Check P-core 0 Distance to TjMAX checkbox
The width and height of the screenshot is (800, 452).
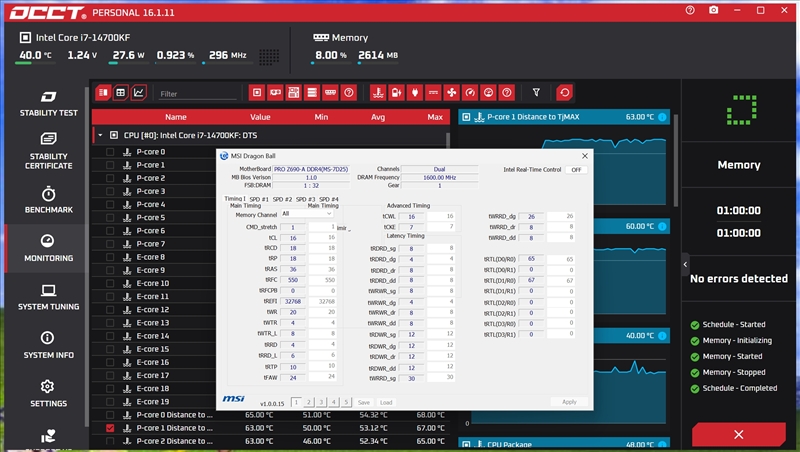click(x=110, y=415)
